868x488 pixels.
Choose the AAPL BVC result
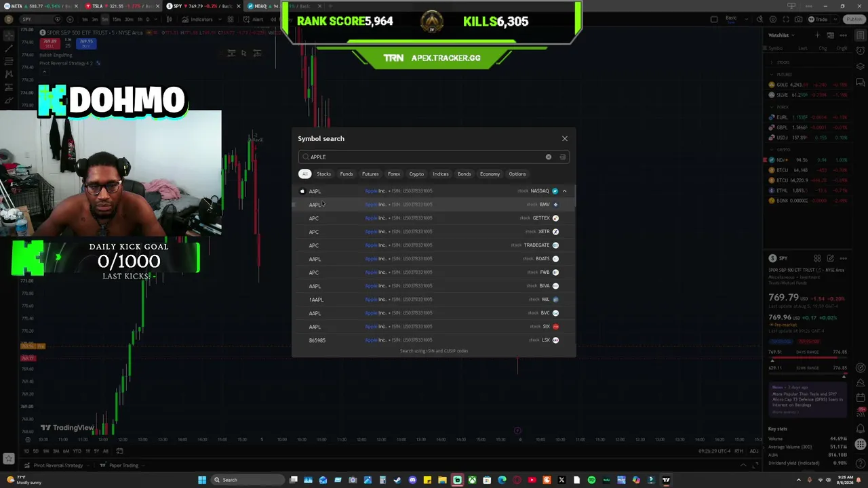(x=434, y=313)
